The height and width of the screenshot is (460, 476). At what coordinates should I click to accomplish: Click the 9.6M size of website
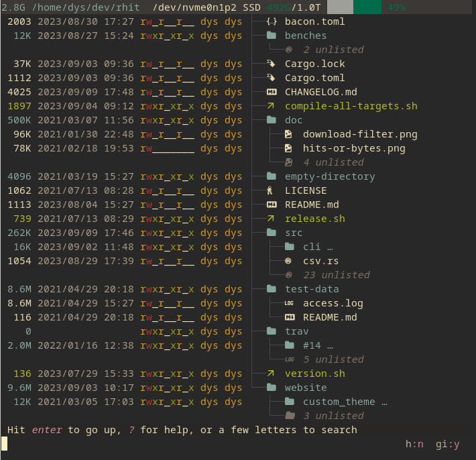(x=19, y=388)
